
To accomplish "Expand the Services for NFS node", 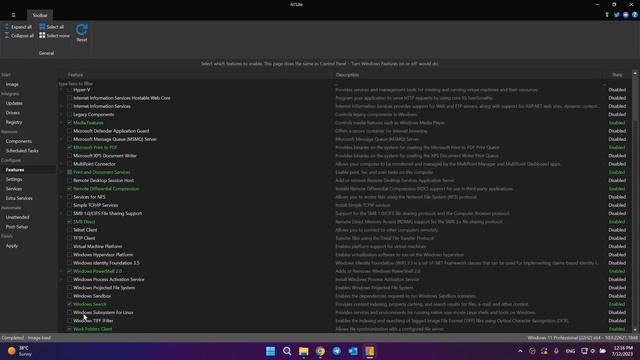I will (x=62, y=197).
